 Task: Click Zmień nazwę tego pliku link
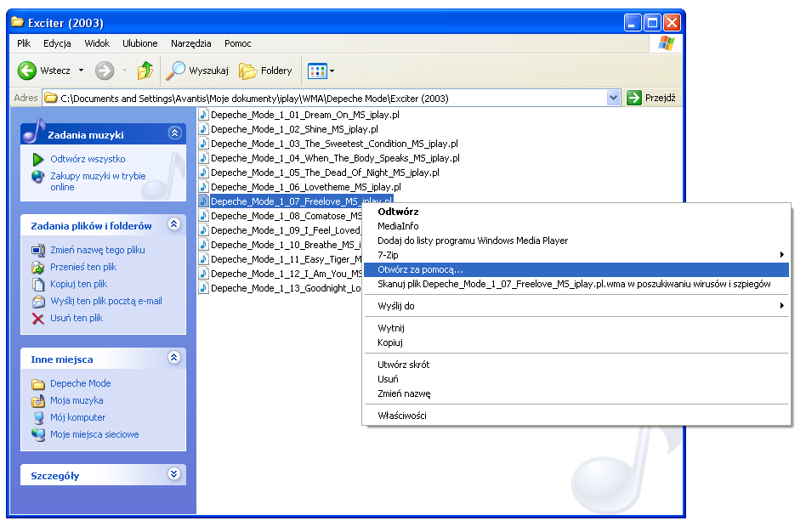pos(98,251)
